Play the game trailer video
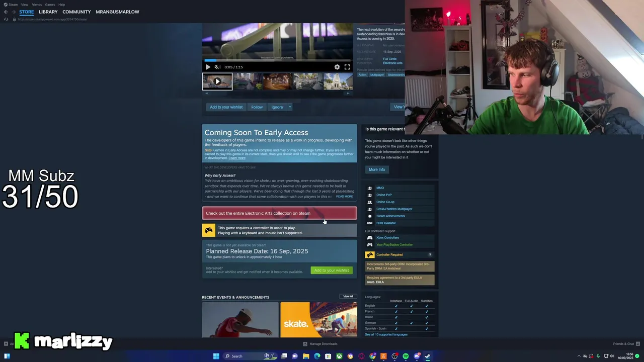 (208, 67)
